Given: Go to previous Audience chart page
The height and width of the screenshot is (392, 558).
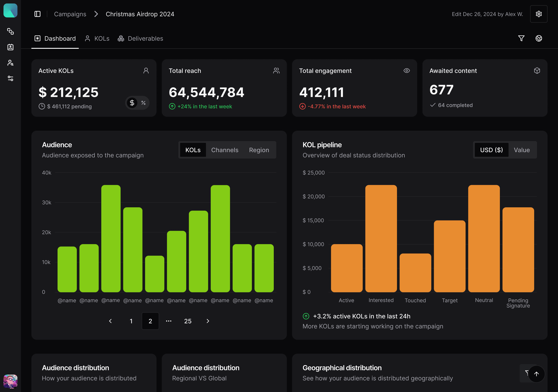Looking at the screenshot, I should tap(110, 321).
